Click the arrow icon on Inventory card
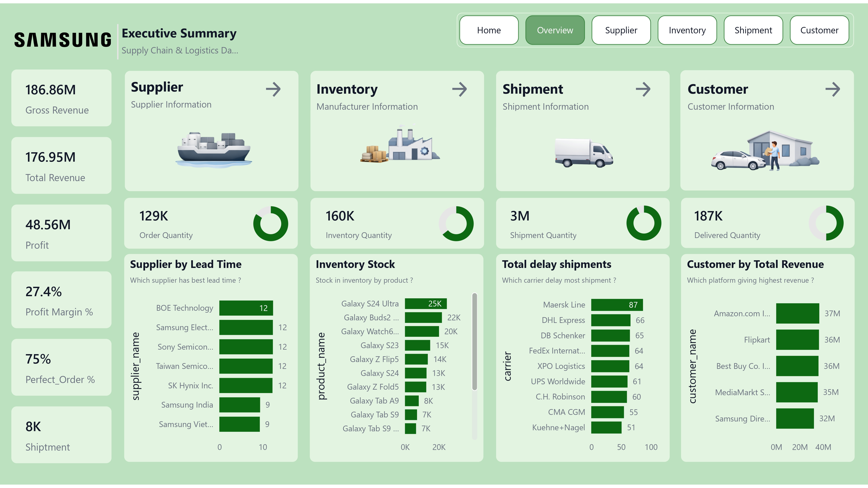The image size is (868, 488). [x=459, y=89]
